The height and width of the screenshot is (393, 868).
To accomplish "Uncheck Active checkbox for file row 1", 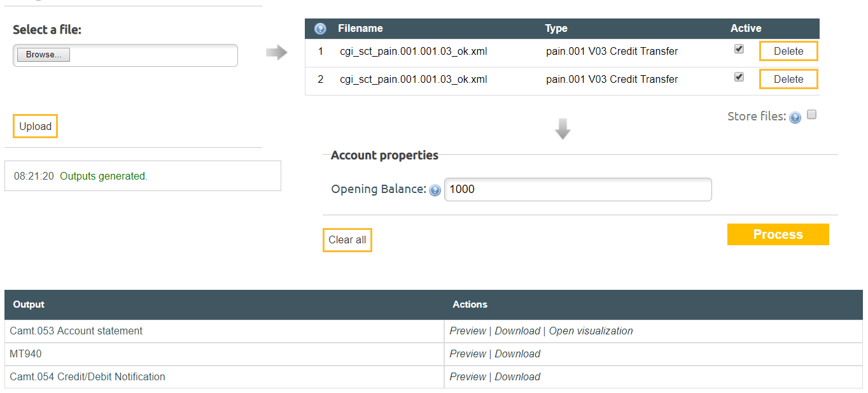I will click(x=739, y=49).
